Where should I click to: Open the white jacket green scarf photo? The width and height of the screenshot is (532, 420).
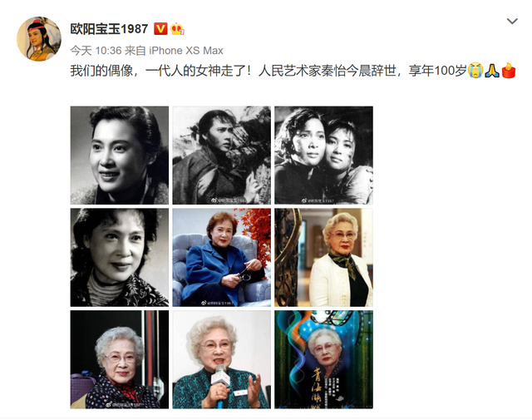323,257
